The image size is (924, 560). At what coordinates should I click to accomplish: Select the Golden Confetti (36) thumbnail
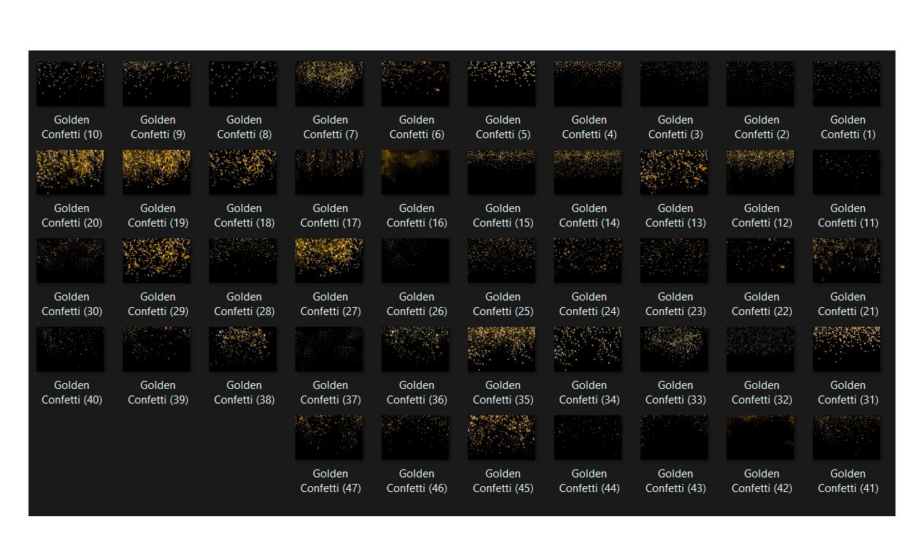[x=415, y=349]
